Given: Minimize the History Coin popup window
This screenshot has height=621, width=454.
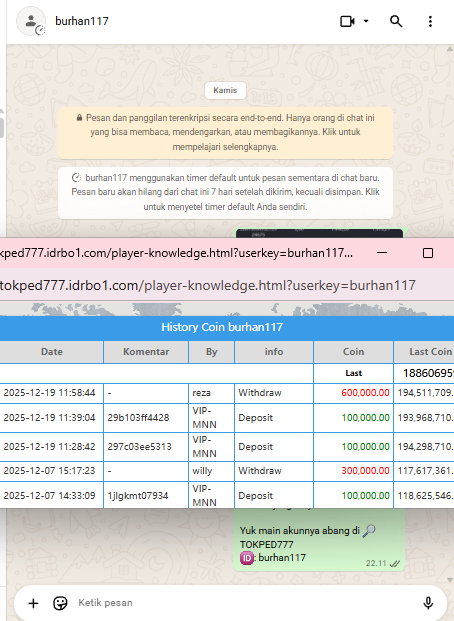Looking at the screenshot, I should [x=382, y=253].
